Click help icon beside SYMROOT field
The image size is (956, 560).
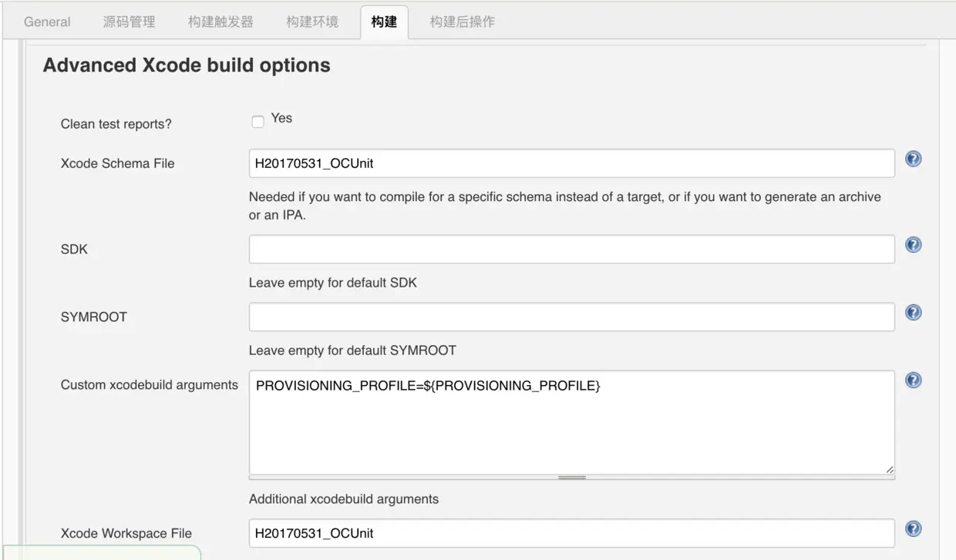pyautogui.click(x=913, y=313)
